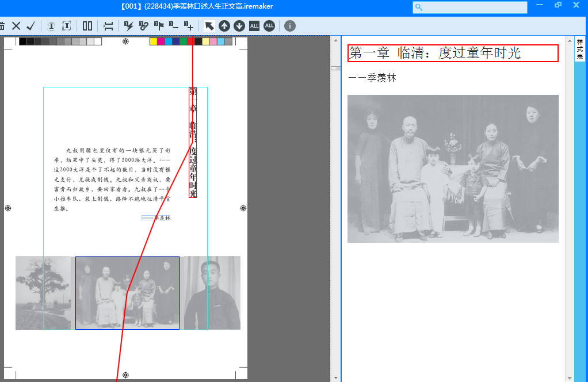Click the numbered plus icon
The image size is (588, 382).
(188, 26)
